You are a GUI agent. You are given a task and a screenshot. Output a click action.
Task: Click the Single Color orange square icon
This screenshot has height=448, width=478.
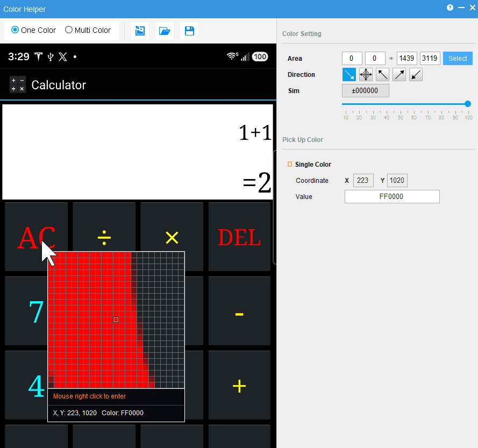pos(290,164)
